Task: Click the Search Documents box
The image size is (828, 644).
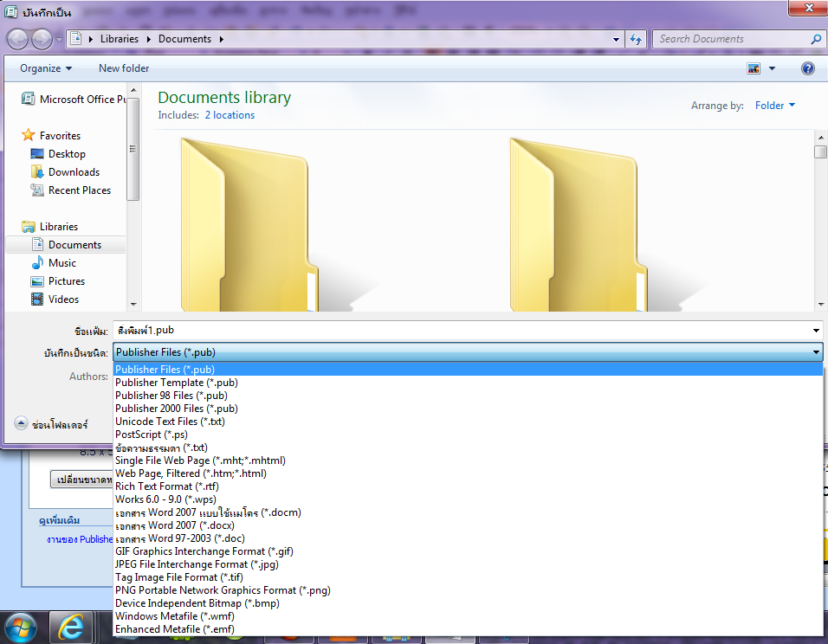Action: pyautogui.click(x=733, y=39)
